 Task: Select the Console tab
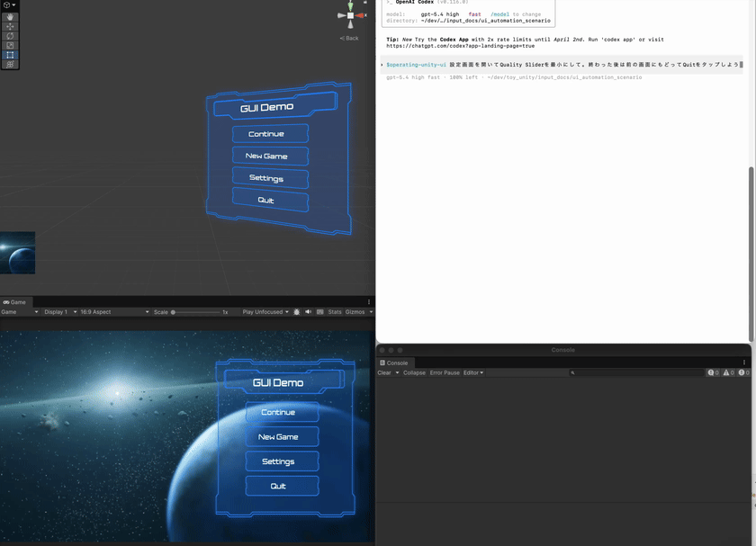tap(394, 363)
